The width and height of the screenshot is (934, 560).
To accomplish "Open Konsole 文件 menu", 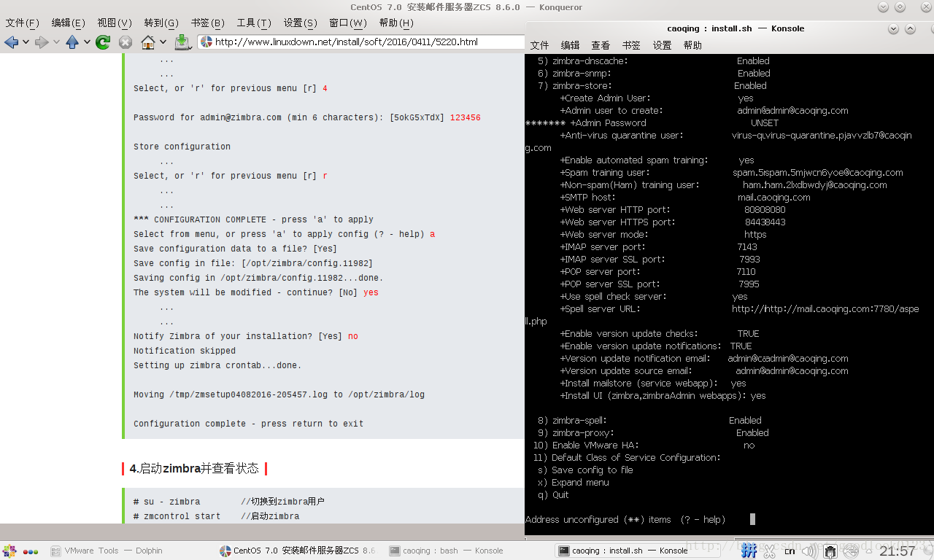I will pyautogui.click(x=539, y=45).
